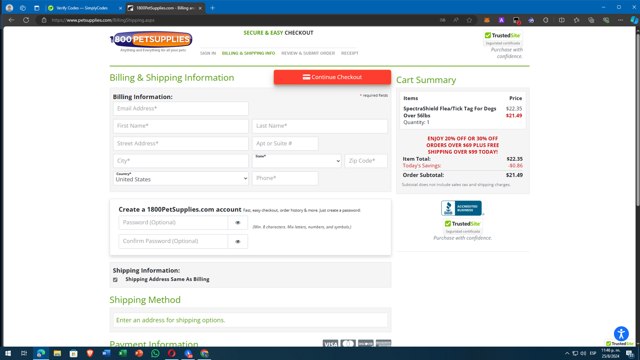
Task: Click the Enjoy 20% off promo text
Action: click(462, 145)
